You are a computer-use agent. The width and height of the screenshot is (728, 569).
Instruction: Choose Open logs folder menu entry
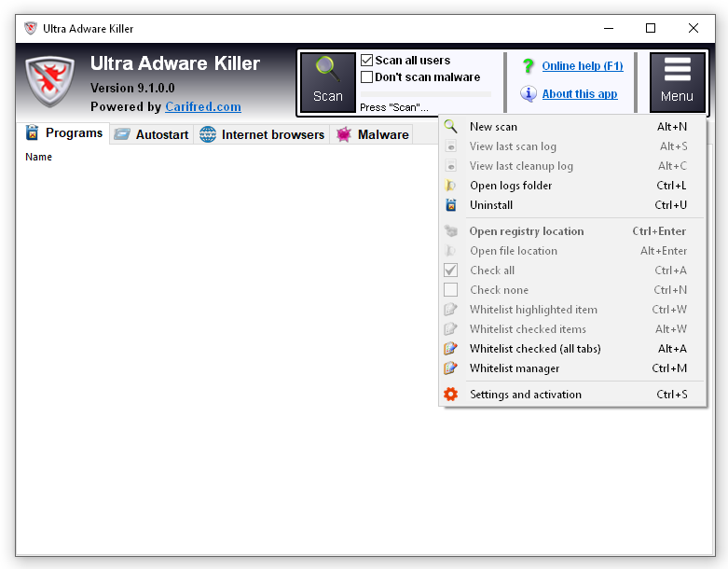572,186
